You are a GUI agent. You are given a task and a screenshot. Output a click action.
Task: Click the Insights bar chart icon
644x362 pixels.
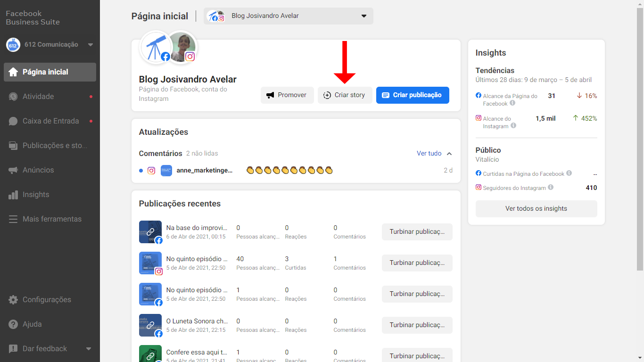tap(13, 195)
